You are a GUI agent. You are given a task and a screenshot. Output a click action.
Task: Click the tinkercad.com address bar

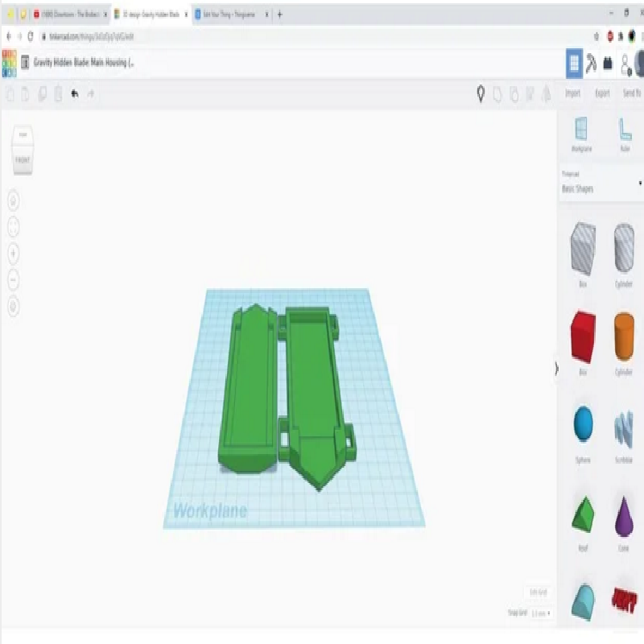[91, 36]
